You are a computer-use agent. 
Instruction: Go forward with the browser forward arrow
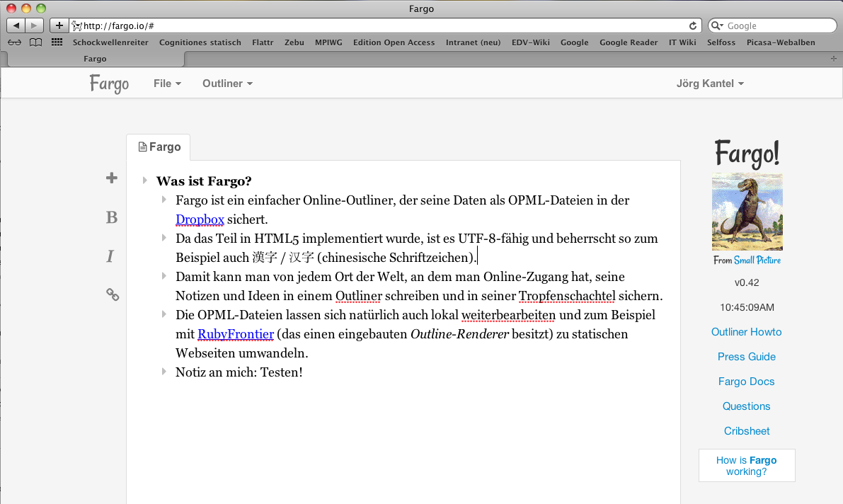click(34, 25)
